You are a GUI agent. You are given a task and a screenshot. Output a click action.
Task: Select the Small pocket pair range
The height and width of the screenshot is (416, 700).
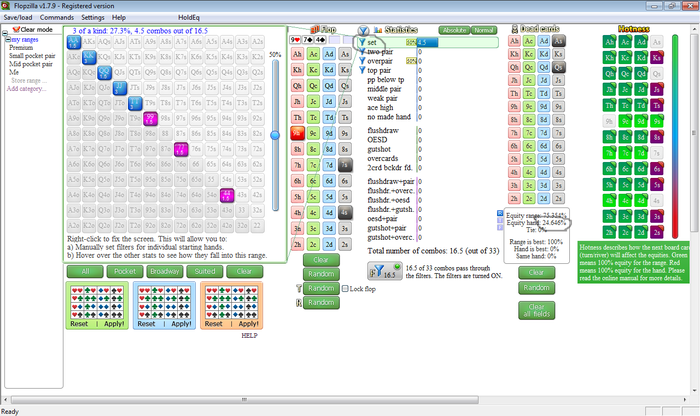click(32, 56)
